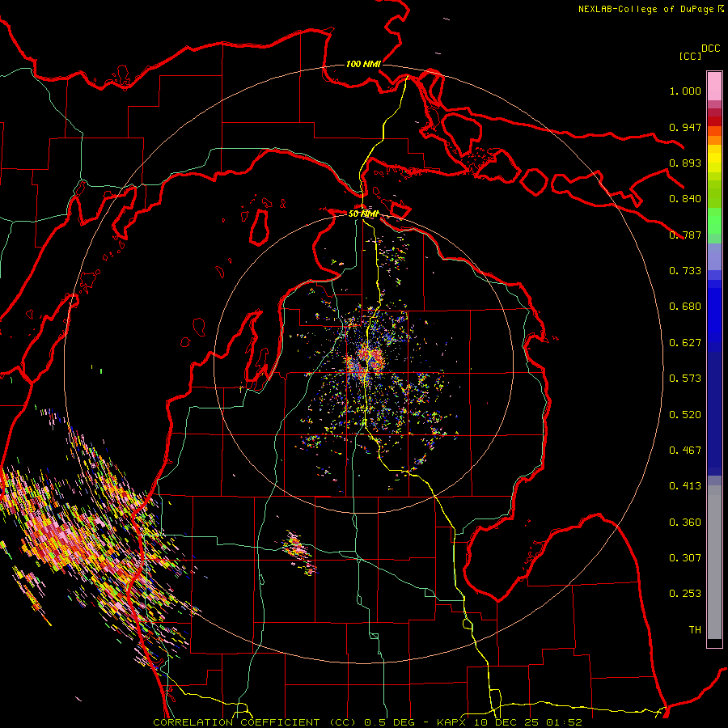Image resolution: width=728 pixels, height=728 pixels.
Task: Click the 0.413 scale value
Action: pos(685,486)
